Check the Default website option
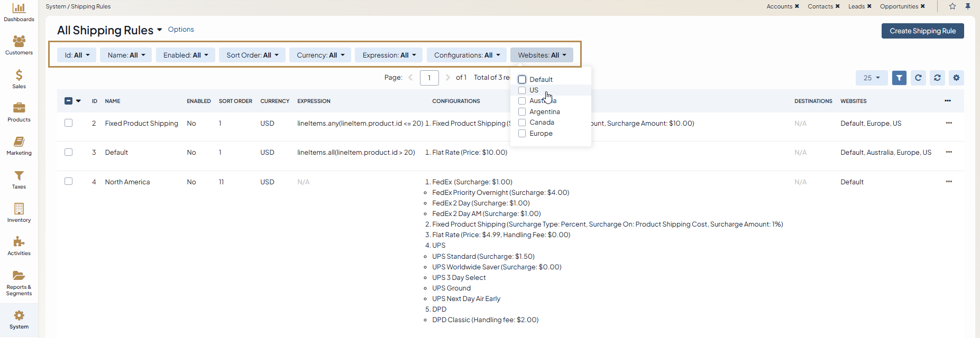Viewport: 980px width, 338px height. (522, 80)
